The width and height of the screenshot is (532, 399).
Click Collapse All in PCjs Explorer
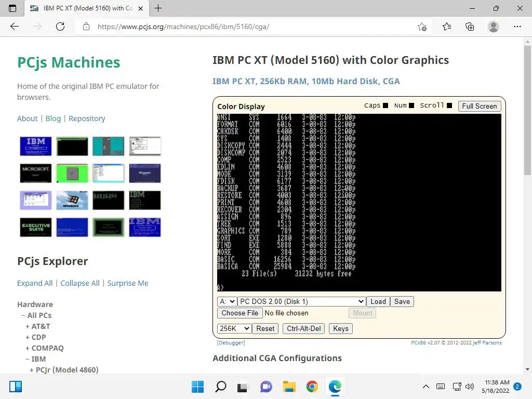(79, 283)
